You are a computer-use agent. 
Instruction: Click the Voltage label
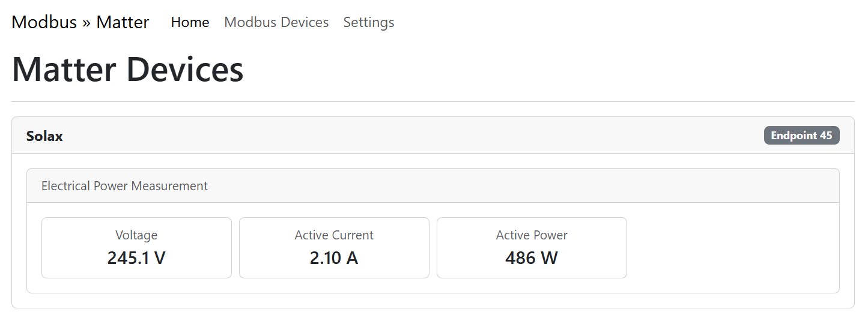[x=136, y=235]
